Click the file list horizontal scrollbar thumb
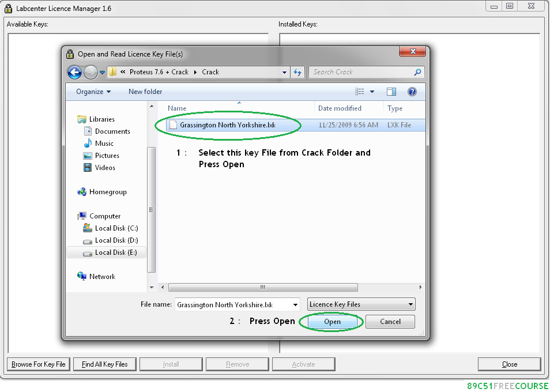550x392 pixels. (263, 288)
